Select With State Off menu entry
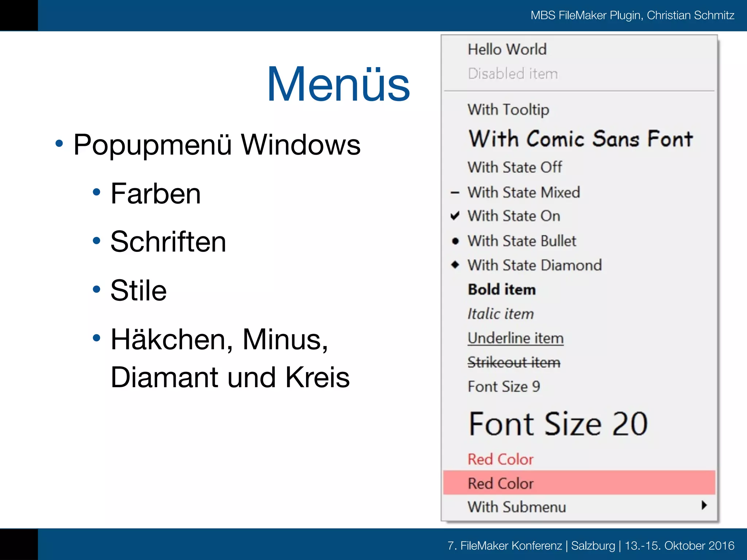Viewport: 747px width, 560px height. coord(515,167)
